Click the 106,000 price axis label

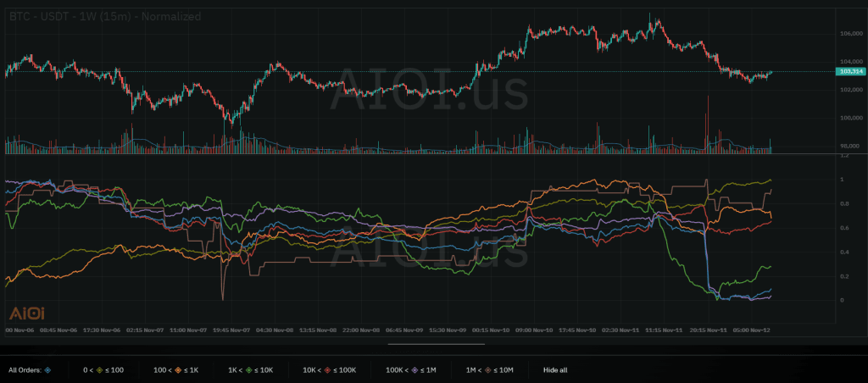tap(850, 34)
